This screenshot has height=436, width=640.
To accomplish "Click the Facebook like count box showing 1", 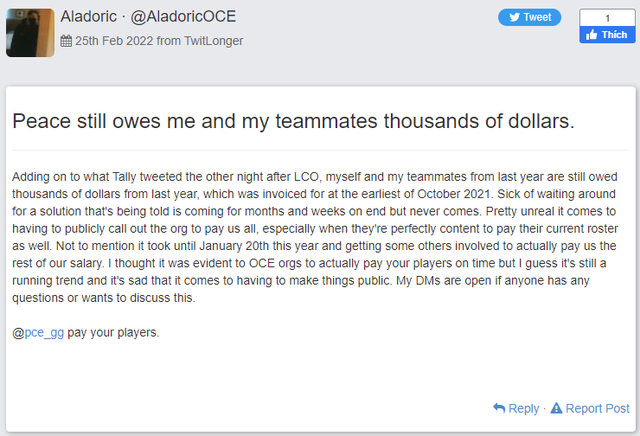I will pos(606,17).
